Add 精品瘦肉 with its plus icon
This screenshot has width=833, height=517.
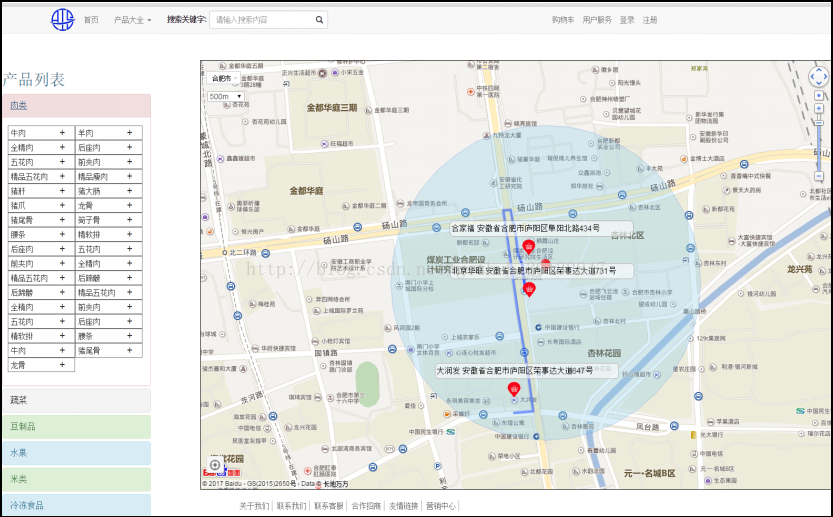[x=129, y=176]
